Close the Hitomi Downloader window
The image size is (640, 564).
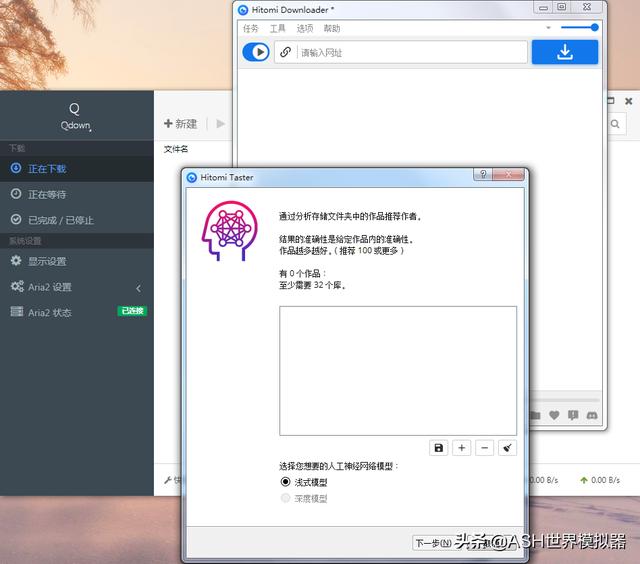tap(587, 7)
